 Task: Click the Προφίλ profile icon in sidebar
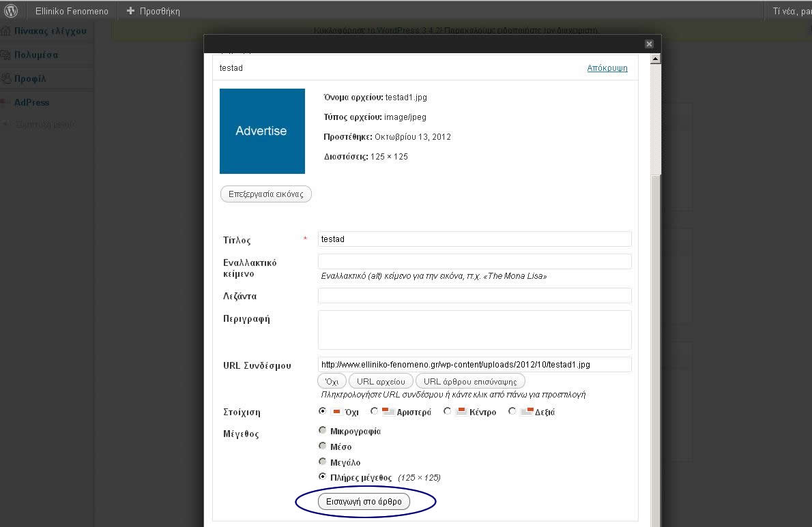[6, 79]
